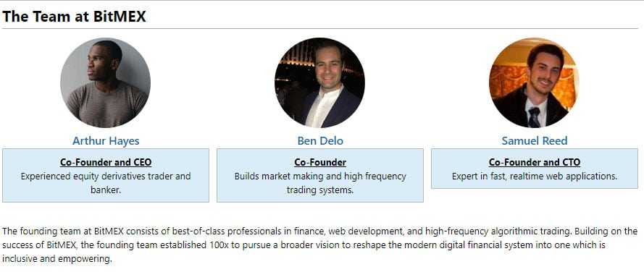
Task: Click Ben Delo's circular profile photo
Action: (319, 83)
